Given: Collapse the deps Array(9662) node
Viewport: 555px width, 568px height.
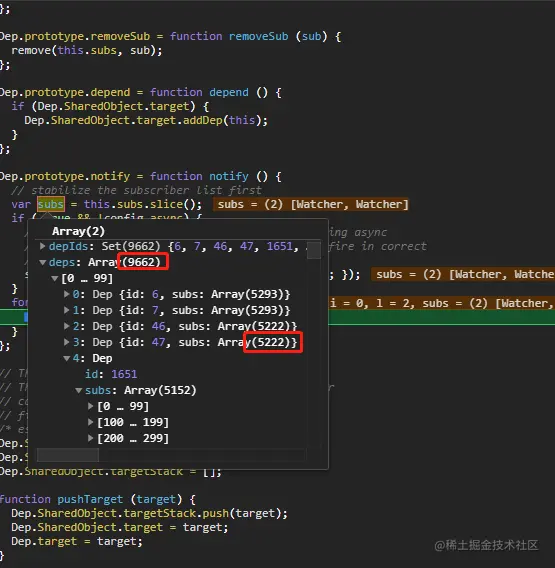Looking at the screenshot, I should (x=42, y=262).
